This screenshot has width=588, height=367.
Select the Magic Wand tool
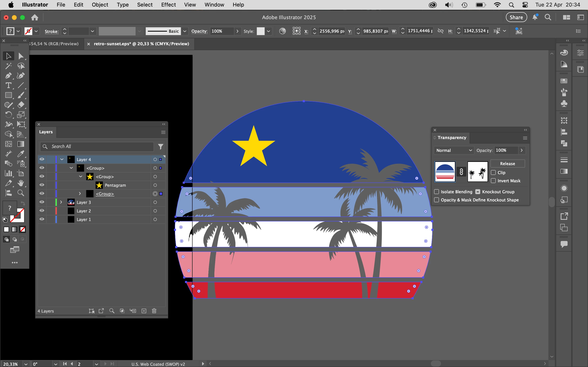point(8,66)
